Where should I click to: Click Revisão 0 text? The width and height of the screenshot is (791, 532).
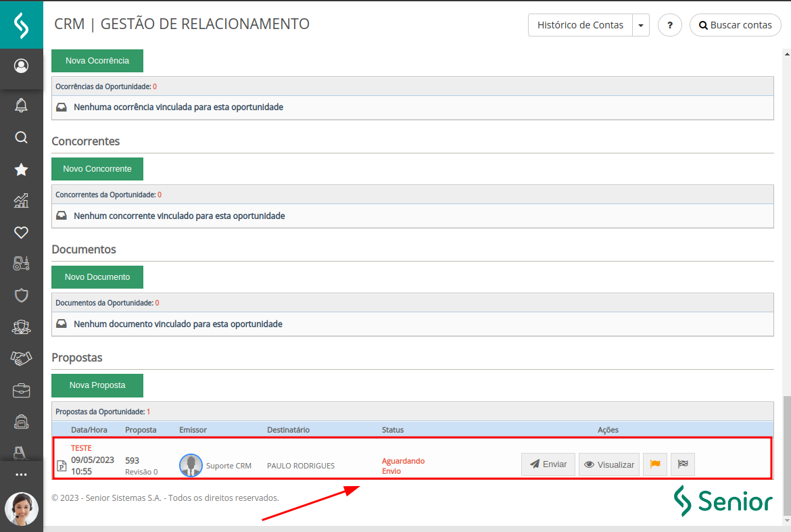pos(141,472)
